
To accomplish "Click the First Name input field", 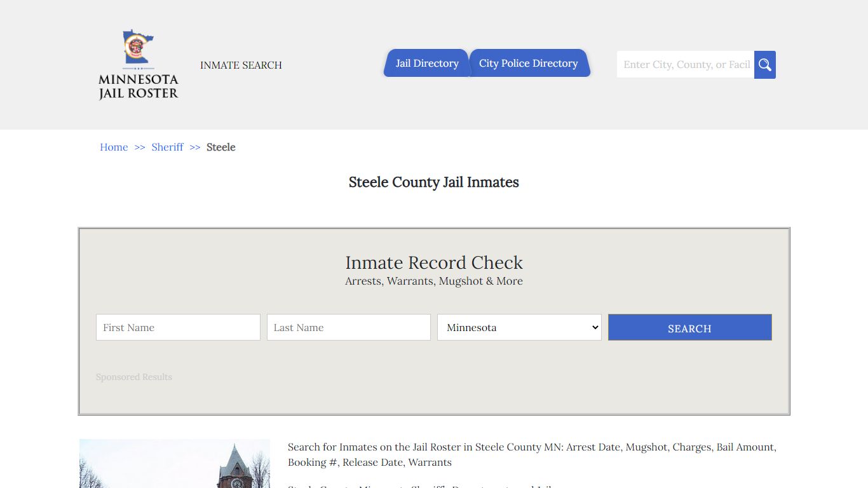I will 178,327.
